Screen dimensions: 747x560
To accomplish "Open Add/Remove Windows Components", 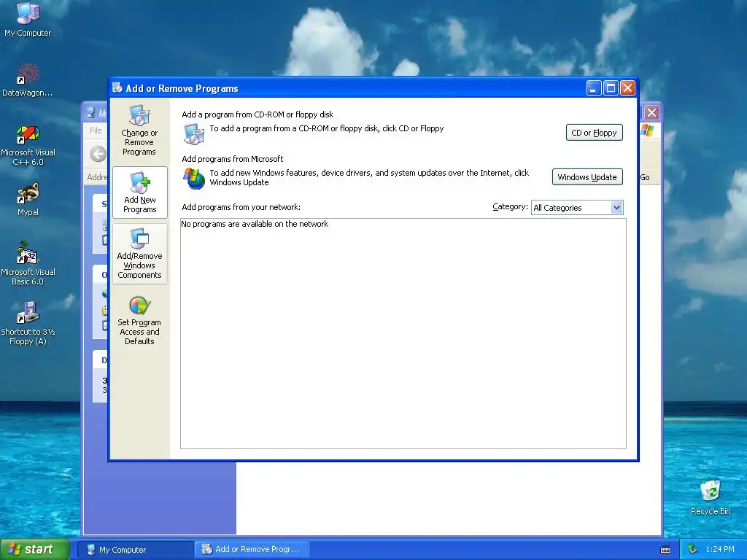I will (x=139, y=254).
